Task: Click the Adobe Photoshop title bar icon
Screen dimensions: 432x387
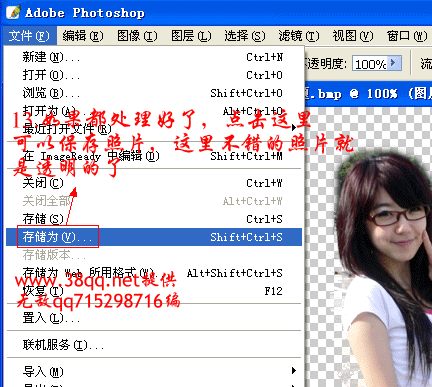Action: coord(14,12)
